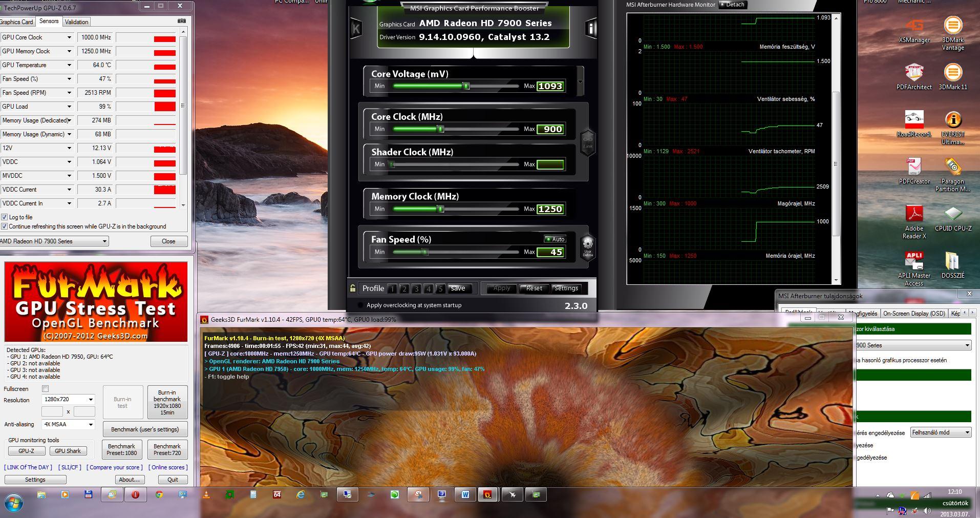This screenshot has width=980, height=518.
Task: Click the Detach button on Hardware Monitor
Action: [733, 5]
